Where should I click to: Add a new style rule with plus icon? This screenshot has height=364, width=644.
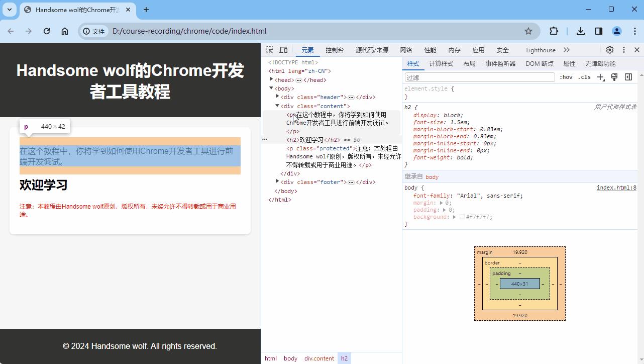point(600,76)
